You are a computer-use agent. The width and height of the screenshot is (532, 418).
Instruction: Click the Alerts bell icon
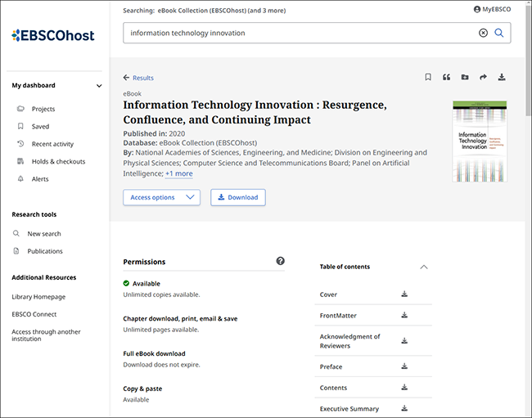coord(20,178)
